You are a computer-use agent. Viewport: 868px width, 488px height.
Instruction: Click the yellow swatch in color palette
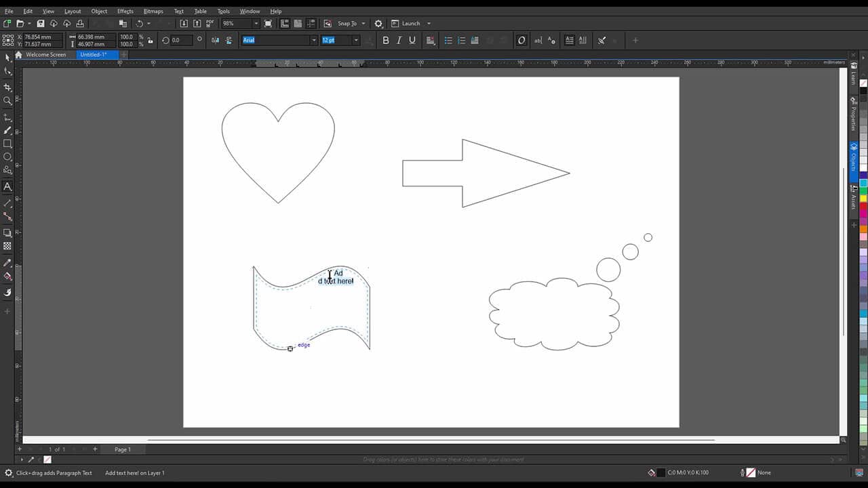pos(863,199)
